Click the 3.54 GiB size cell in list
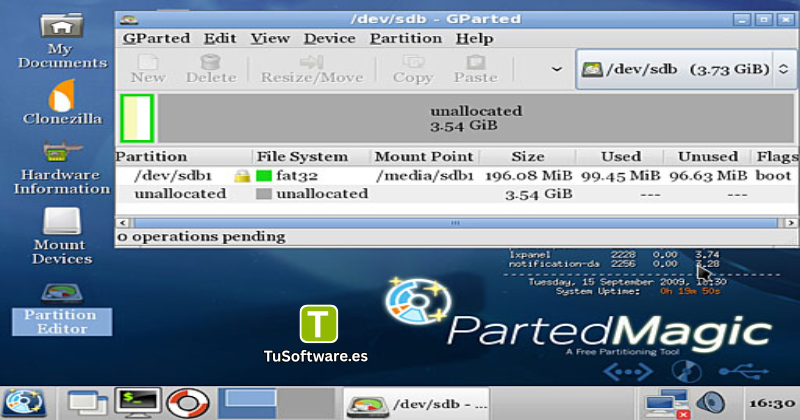Viewport: 800px width, 420px height. [538, 194]
